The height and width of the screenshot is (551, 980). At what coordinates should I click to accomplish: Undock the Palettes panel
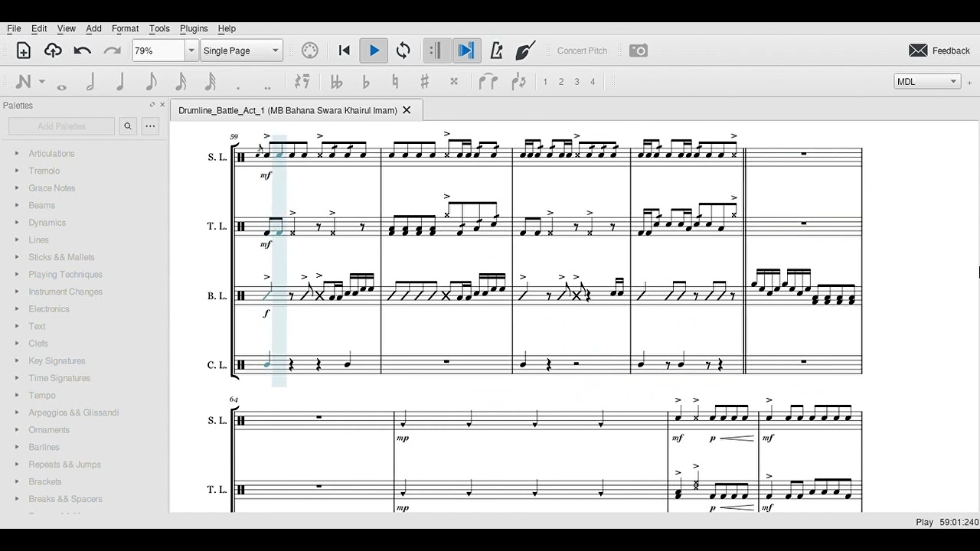point(152,105)
